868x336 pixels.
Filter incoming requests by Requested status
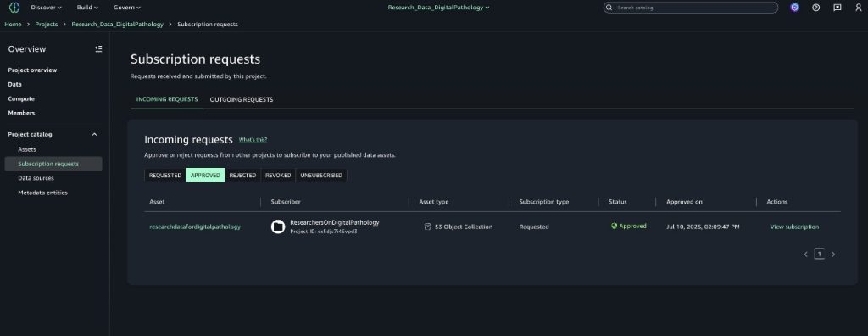tap(165, 175)
